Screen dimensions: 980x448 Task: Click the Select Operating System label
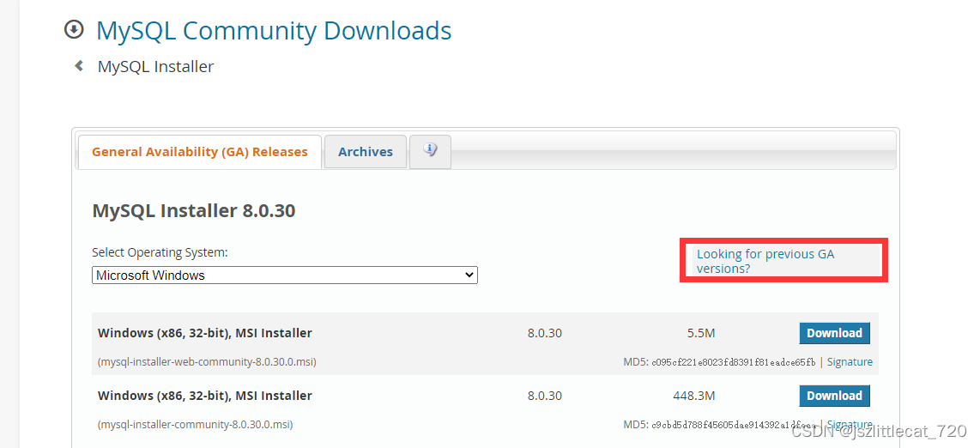coord(160,252)
